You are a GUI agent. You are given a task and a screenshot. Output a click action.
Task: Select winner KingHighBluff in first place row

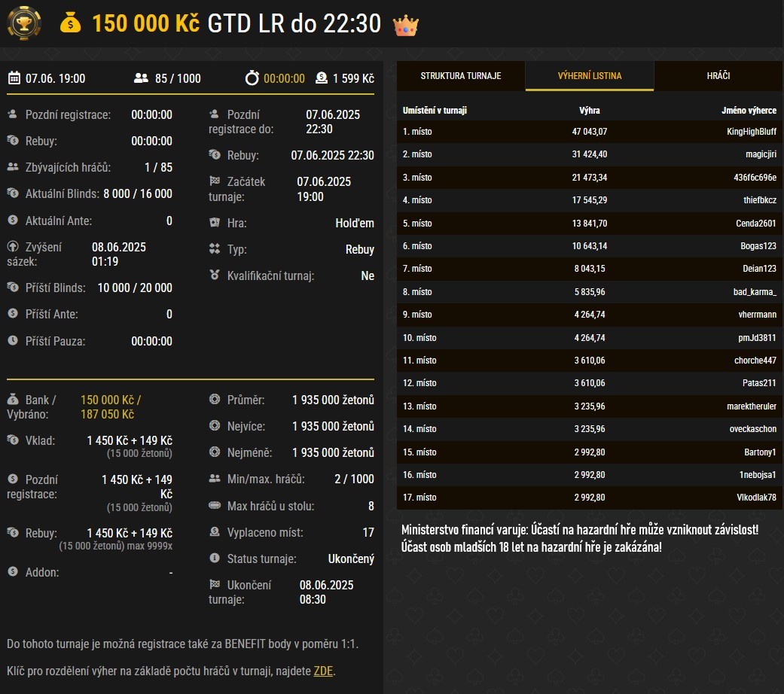(x=751, y=132)
